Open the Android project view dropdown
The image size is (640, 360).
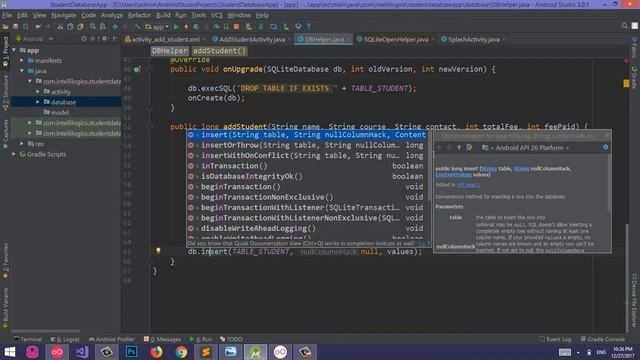(x=33, y=39)
